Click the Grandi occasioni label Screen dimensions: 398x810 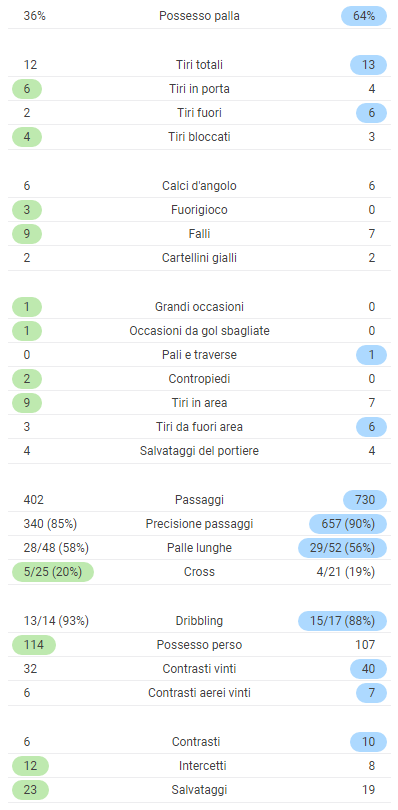[x=199, y=307]
